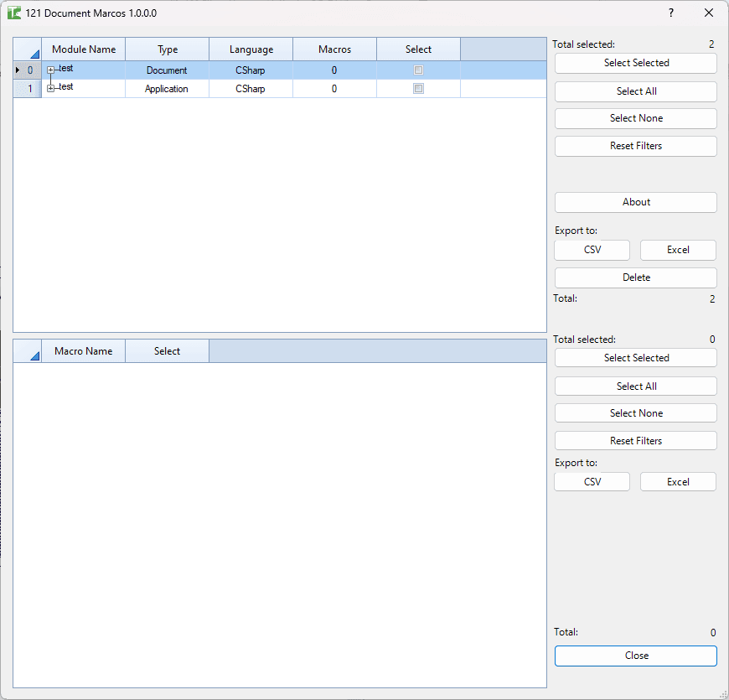
Task: Click the macros grid top-left corner selector
Action: (28, 351)
